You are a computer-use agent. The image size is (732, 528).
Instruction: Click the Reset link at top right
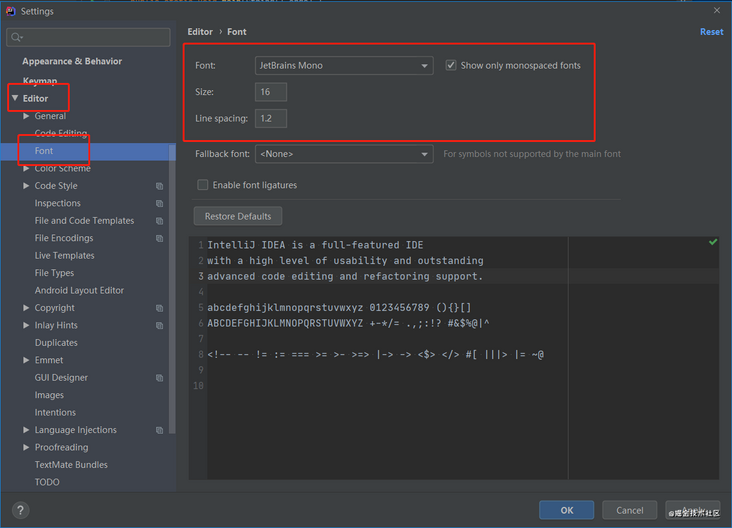tap(711, 32)
